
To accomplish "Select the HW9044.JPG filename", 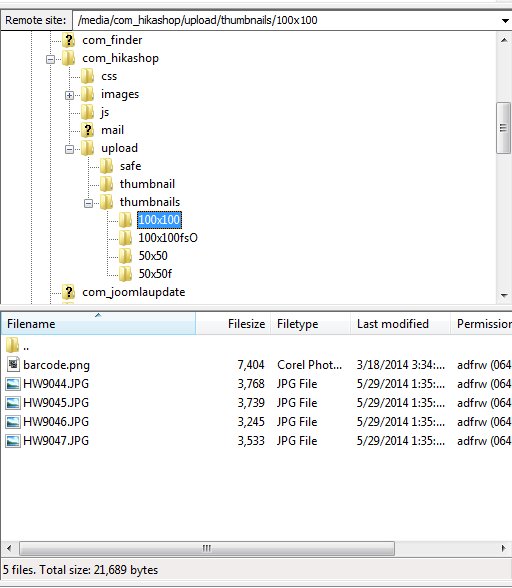I will pos(56,384).
